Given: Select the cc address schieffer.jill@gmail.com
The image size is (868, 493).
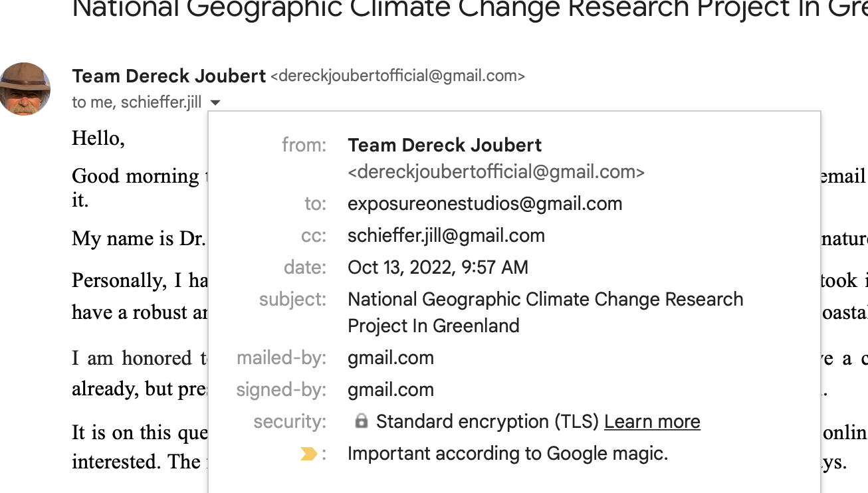Looking at the screenshot, I should [x=446, y=236].
